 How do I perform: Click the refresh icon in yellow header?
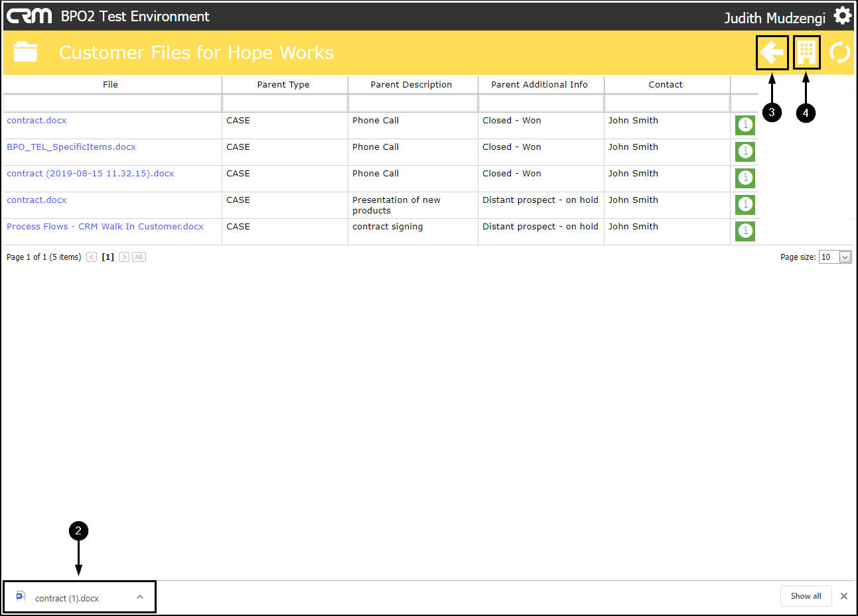pos(839,52)
